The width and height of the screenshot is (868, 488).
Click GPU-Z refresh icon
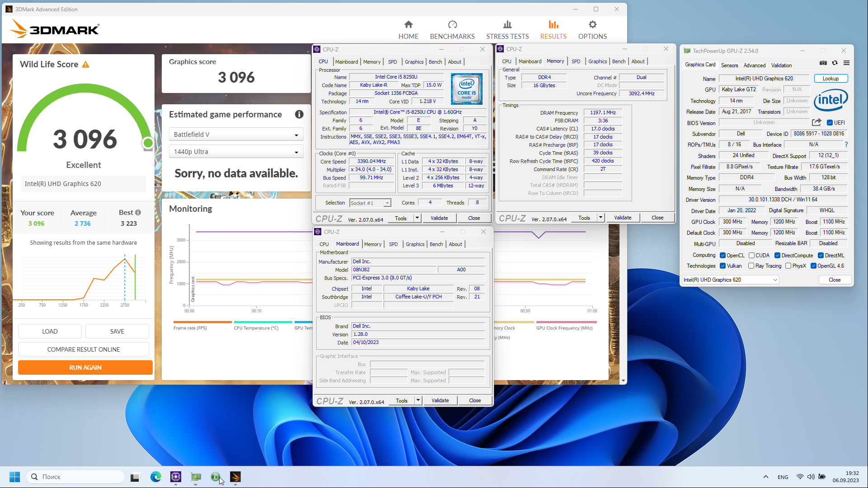(x=835, y=63)
